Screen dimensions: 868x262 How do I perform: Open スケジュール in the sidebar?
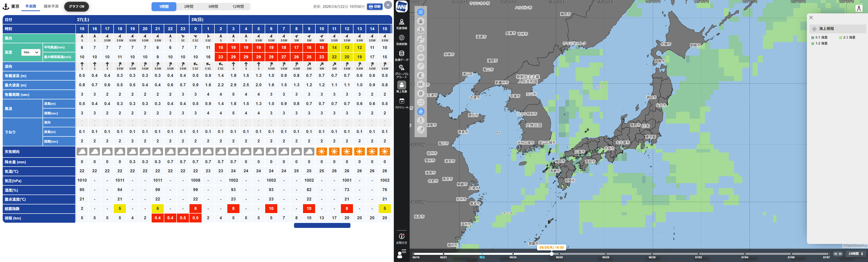pos(402,103)
